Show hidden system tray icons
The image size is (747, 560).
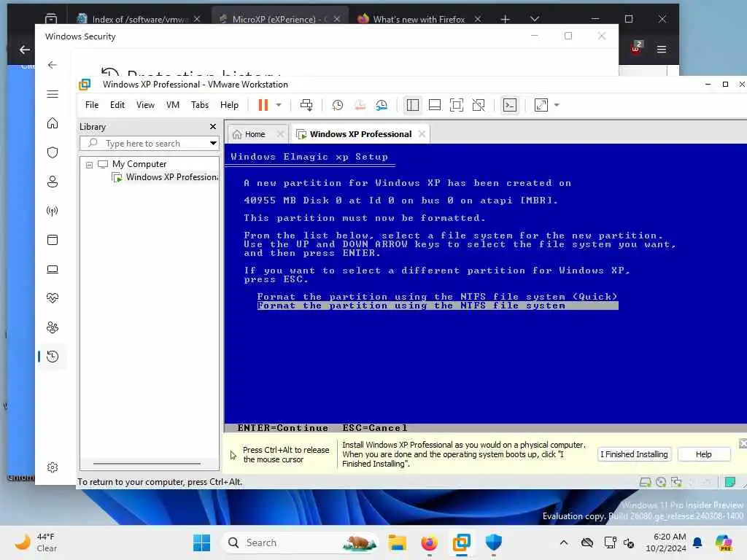coord(564,542)
